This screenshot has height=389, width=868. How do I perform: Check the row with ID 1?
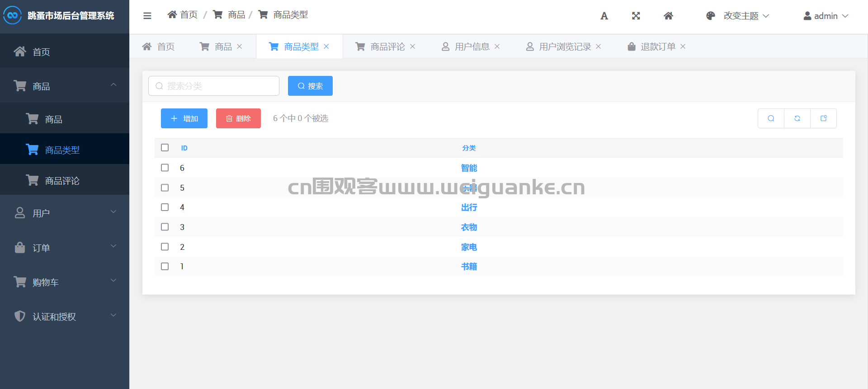[165, 266]
